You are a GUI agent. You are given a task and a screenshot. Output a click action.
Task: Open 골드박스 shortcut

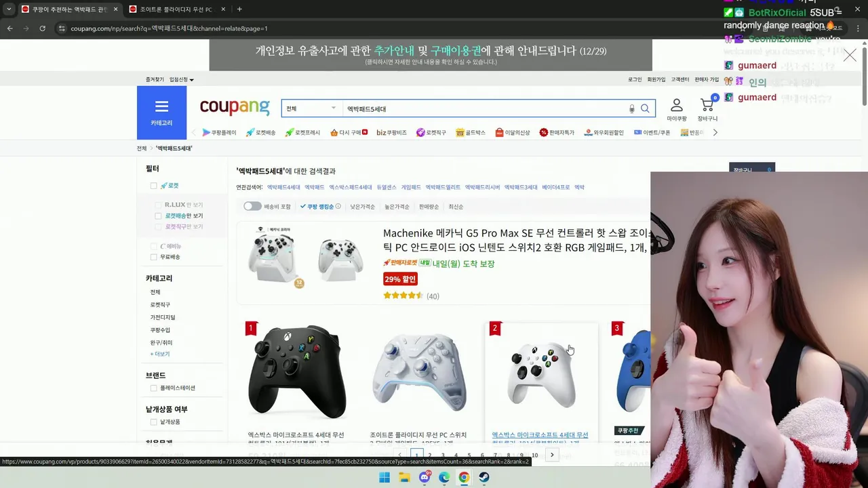(471, 133)
